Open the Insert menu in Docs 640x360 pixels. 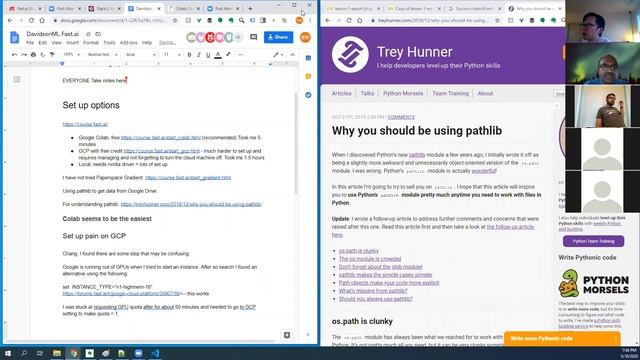[72, 43]
